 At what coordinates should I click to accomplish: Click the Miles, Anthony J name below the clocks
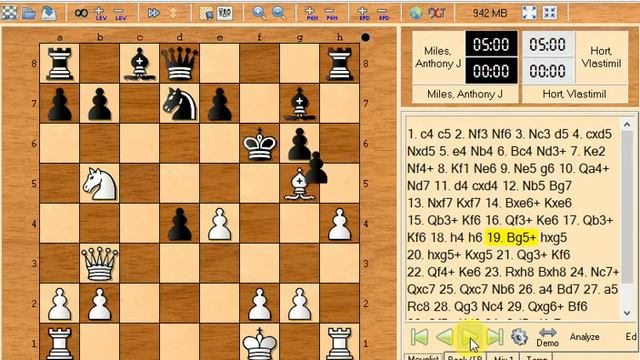(465, 94)
